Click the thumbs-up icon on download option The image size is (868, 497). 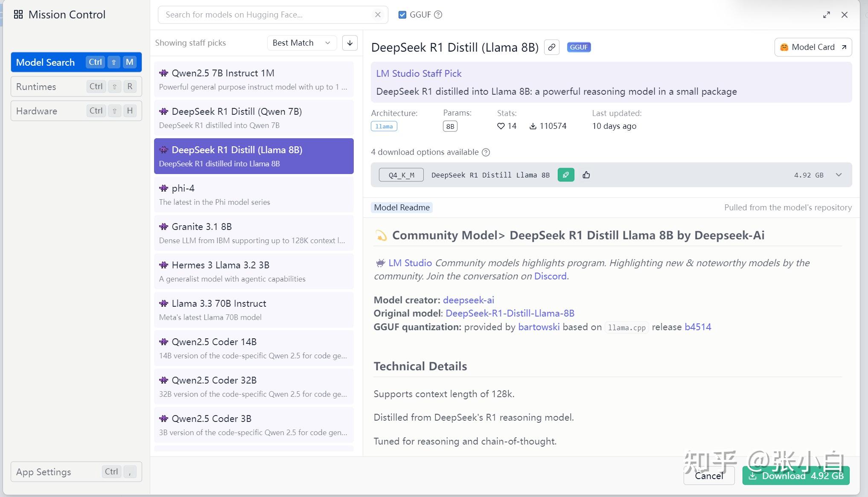pos(586,175)
